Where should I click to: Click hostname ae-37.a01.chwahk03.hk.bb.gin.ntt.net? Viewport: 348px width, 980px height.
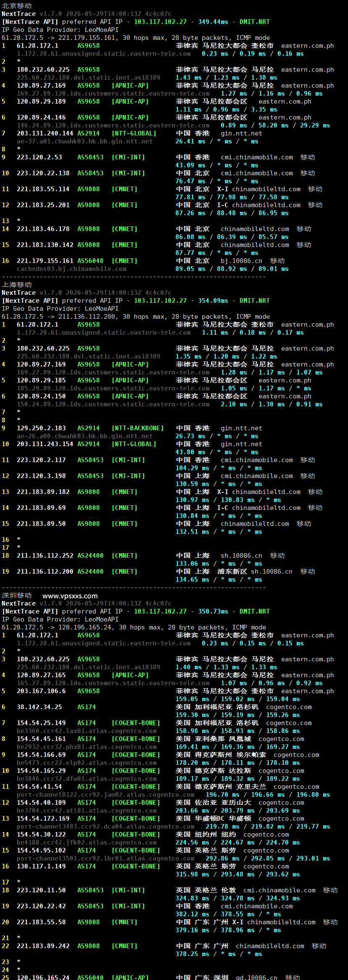85,141
